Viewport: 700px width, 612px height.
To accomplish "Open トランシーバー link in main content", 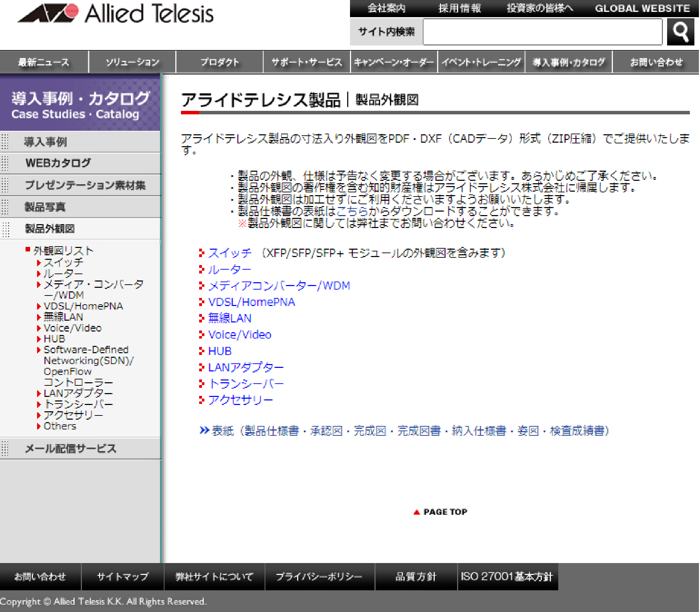I will tap(246, 384).
